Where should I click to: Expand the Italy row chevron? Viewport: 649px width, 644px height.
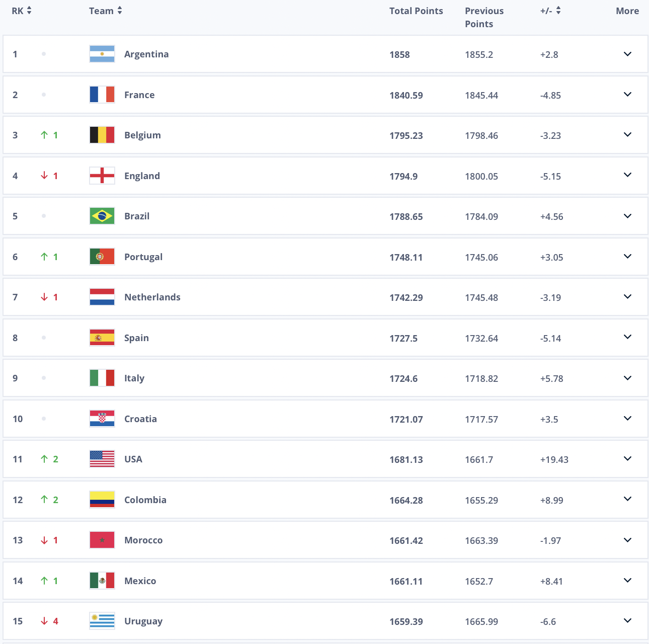click(627, 378)
